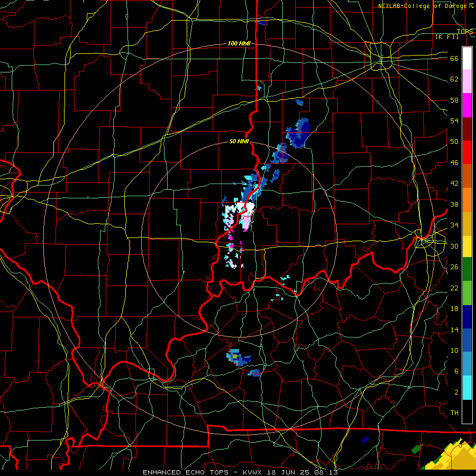
Task: Click the '66' legend value
Action: 454,58
